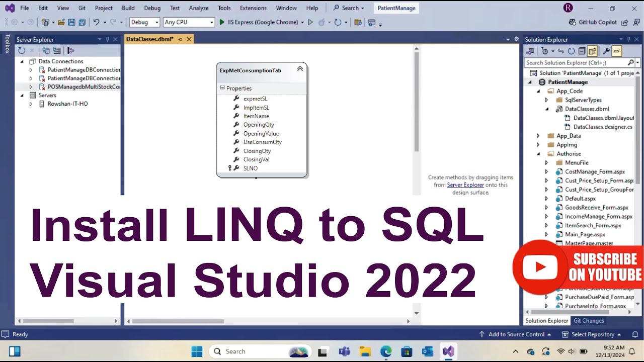644x362 pixels.
Task: Click Connect to Server icon in Server Explorer
Action: pos(56,50)
